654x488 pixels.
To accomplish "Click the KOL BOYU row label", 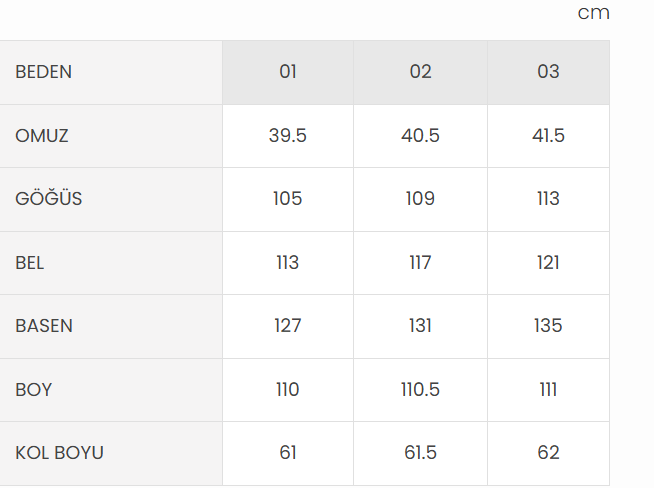I will tap(59, 453).
